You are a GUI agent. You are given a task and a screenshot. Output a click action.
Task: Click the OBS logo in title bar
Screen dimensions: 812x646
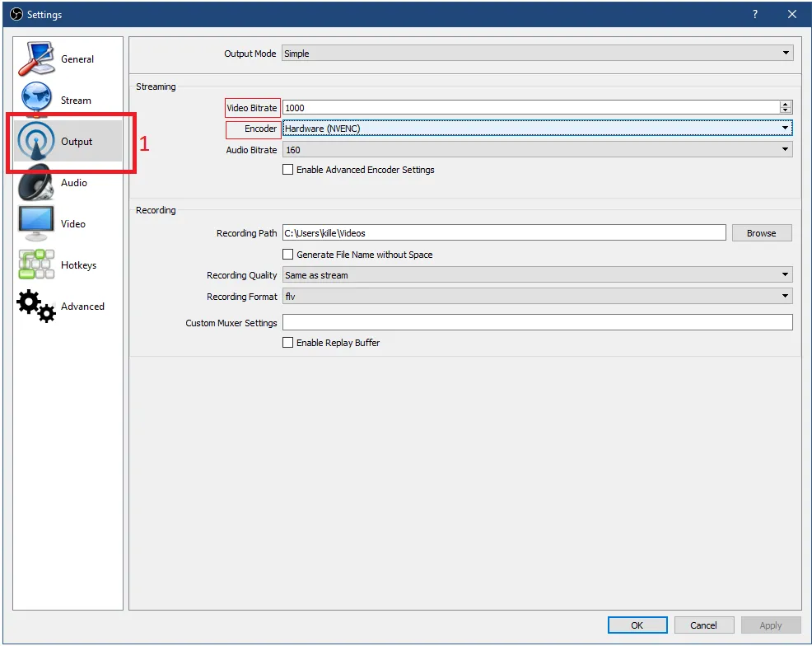pyautogui.click(x=16, y=14)
